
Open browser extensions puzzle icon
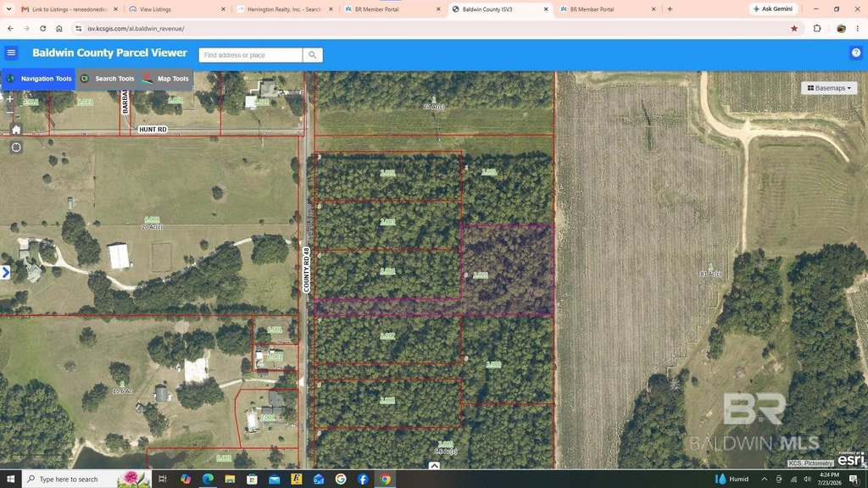(x=817, y=28)
